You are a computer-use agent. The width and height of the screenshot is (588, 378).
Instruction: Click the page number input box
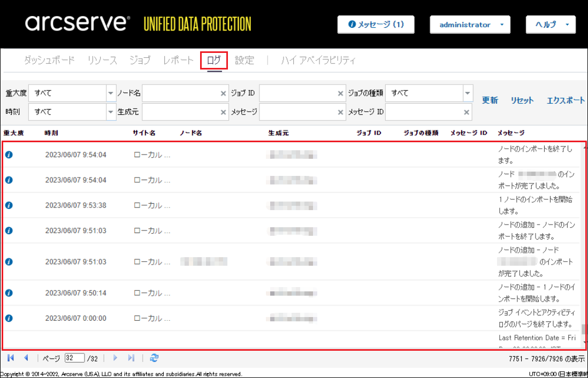click(x=74, y=358)
